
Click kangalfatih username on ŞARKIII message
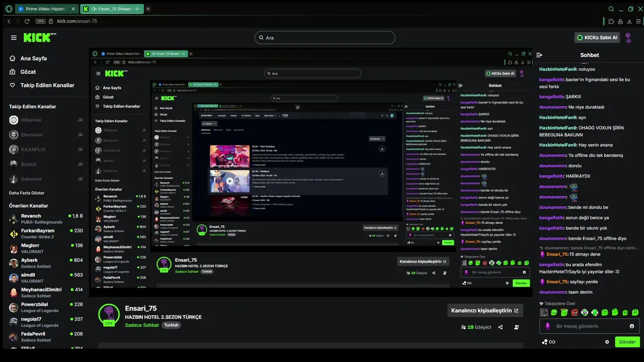551,97
